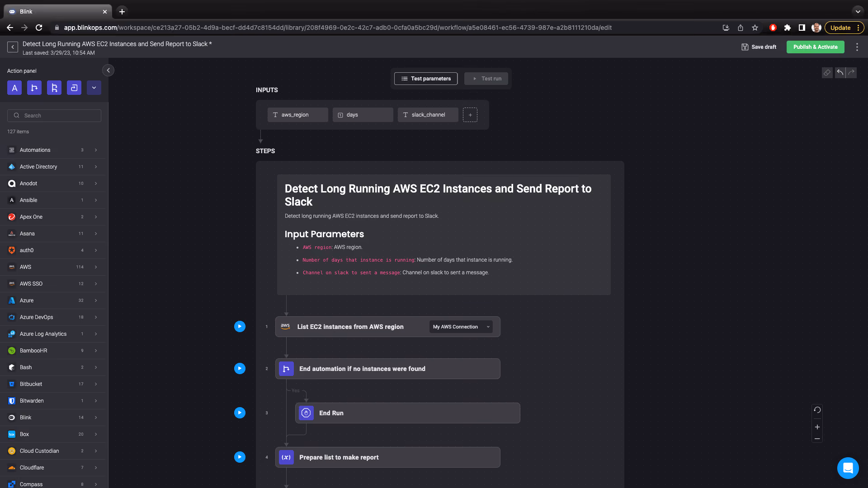Click the Test run button
The width and height of the screenshot is (868, 488).
[486, 79]
